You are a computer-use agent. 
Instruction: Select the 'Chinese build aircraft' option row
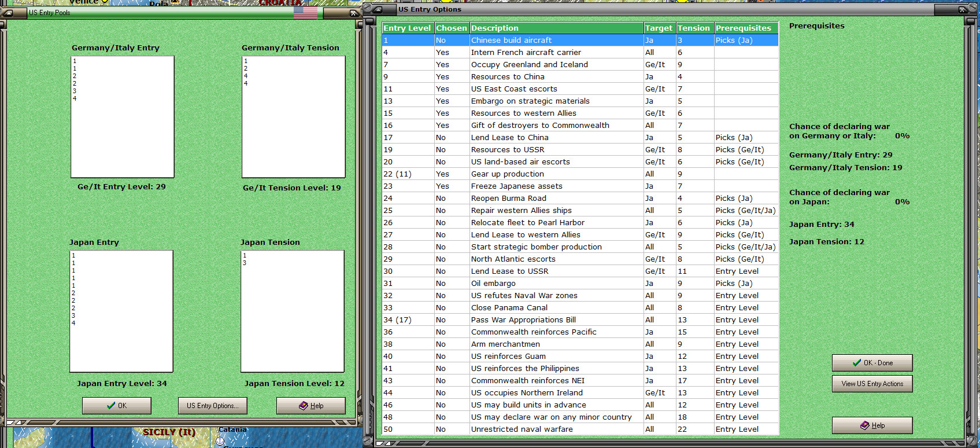(x=580, y=41)
